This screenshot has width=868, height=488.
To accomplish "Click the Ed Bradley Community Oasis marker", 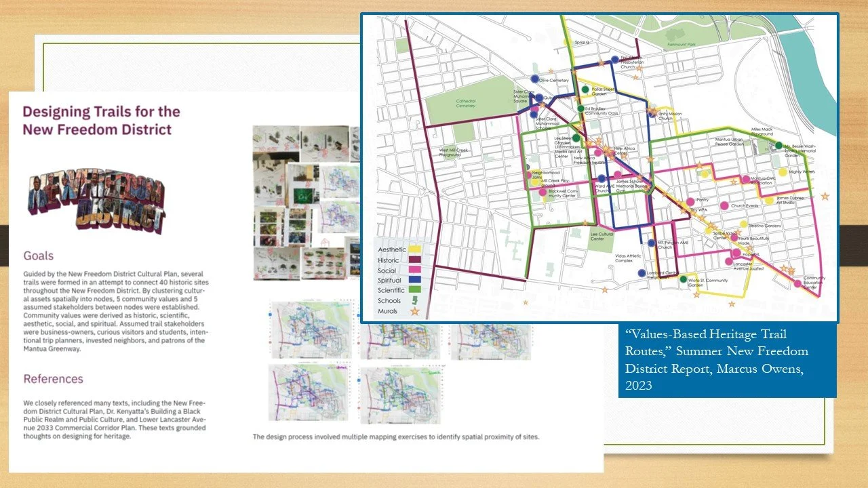I will coord(581,108).
